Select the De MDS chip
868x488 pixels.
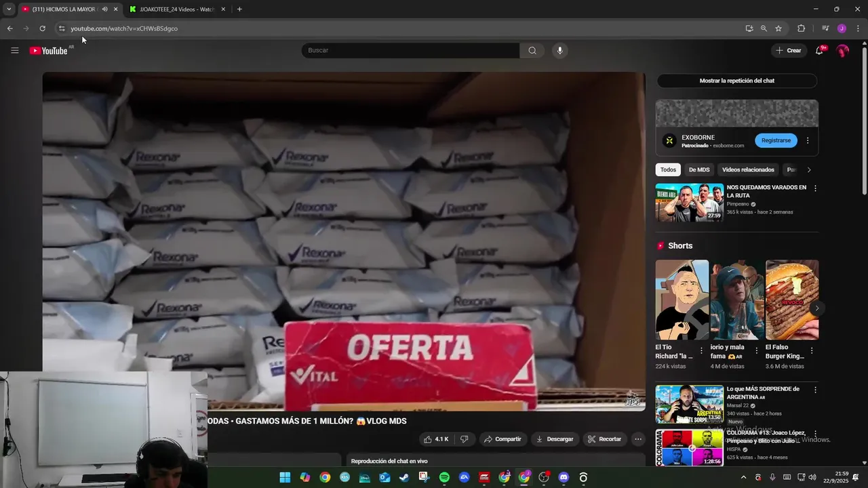pyautogui.click(x=699, y=169)
